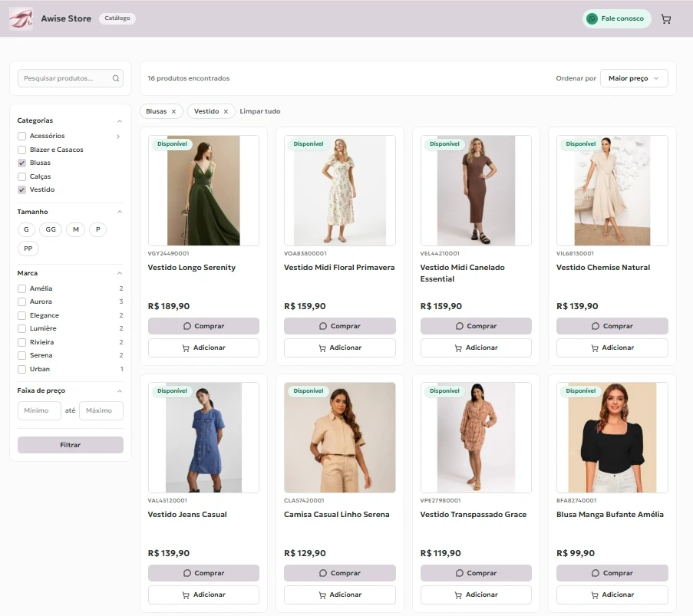Click chat icon on Vestido Transpassado Grace Comprar
Image resolution: width=693 pixels, height=616 pixels.
tap(460, 573)
